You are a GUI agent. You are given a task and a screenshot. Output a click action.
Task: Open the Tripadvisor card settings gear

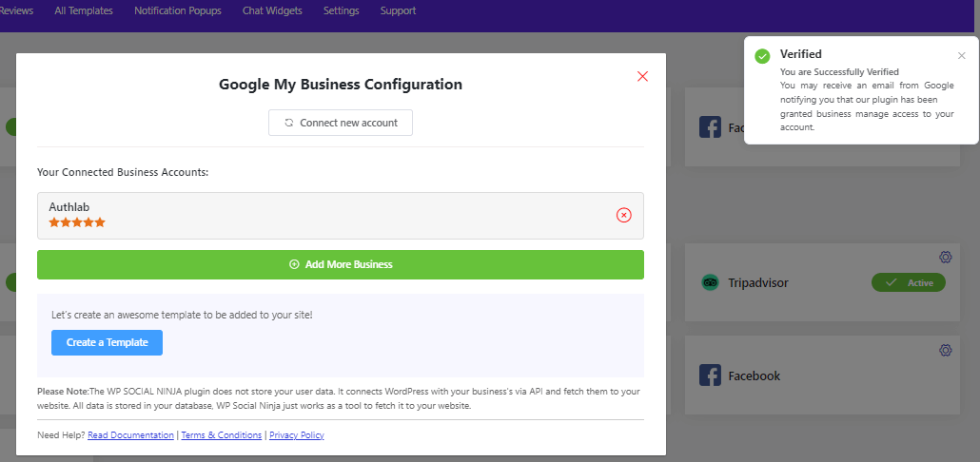(945, 258)
